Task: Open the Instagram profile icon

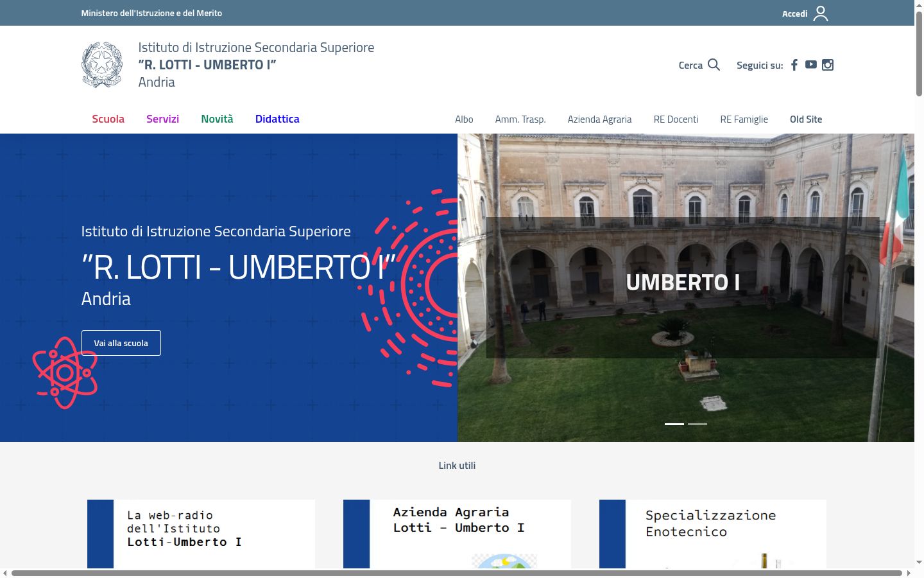Action: click(x=828, y=65)
